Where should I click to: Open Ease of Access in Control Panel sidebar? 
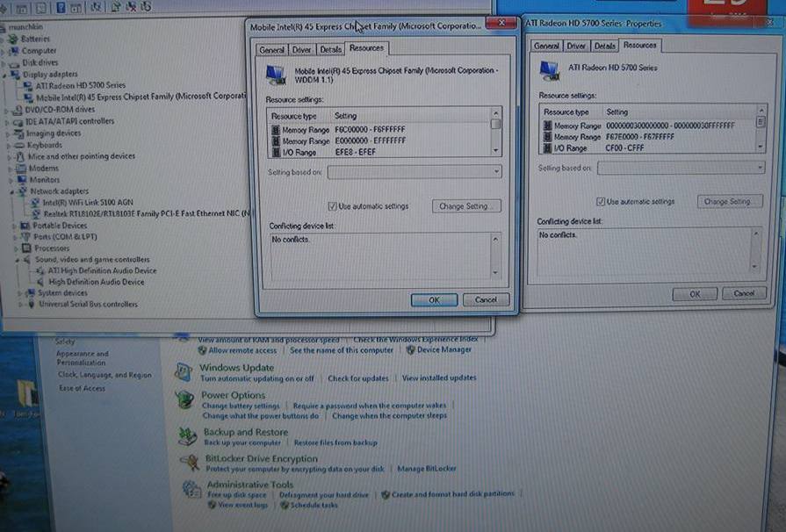(x=82, y=388)
